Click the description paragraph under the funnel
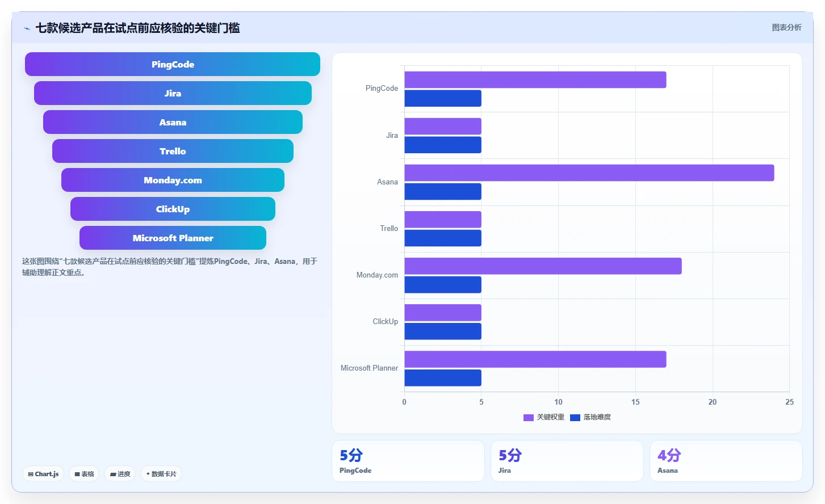The image size is (825, 504). click(x=170, y=267)
